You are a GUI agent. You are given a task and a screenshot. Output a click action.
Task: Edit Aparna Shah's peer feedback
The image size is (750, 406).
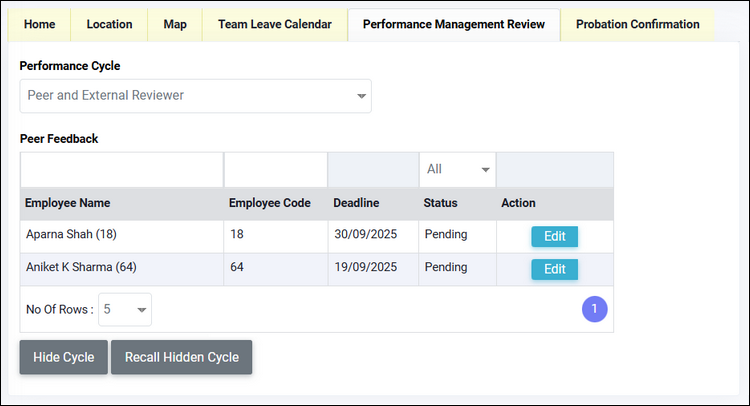coord(554,237)
